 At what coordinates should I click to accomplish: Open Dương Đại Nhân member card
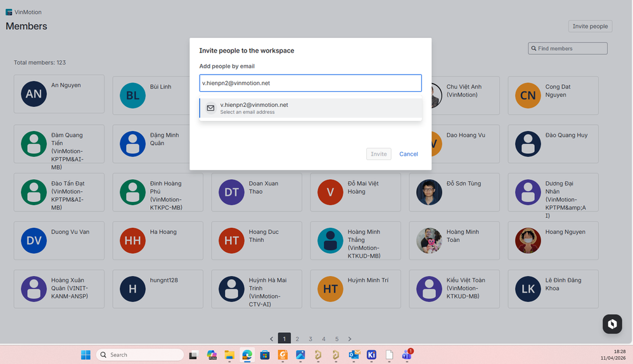(553, 192)
